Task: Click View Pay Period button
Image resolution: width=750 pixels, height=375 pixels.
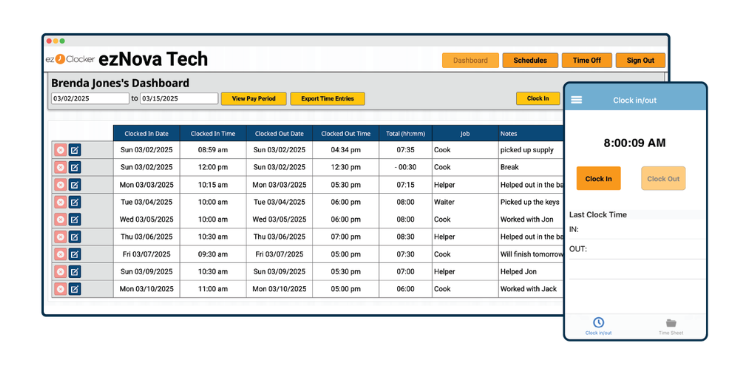Action: coord(254,99)
